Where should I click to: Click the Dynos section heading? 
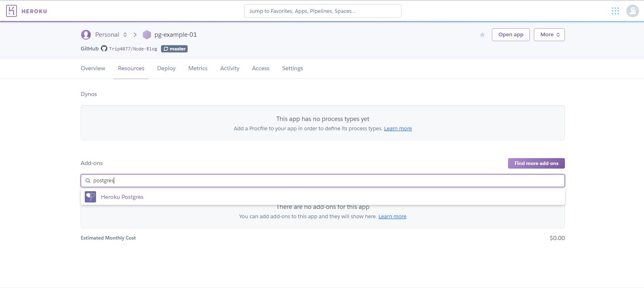click(x=89, y=94)
